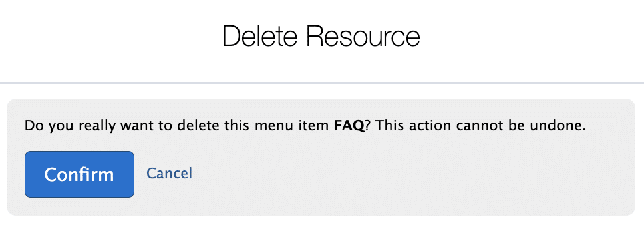Screen dimensions: 644x249
Task: Click the Delete Resource page heading
Action: click(321, 36)
